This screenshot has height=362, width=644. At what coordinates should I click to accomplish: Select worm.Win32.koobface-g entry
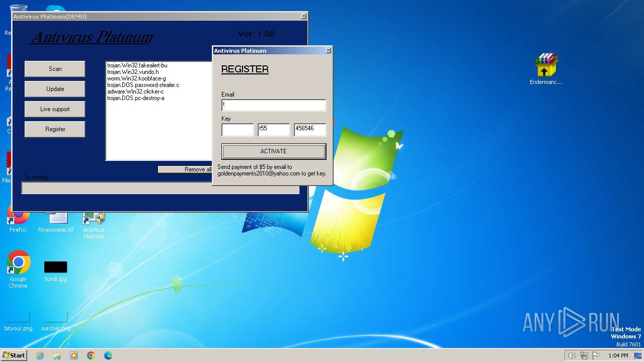(136, 78)
